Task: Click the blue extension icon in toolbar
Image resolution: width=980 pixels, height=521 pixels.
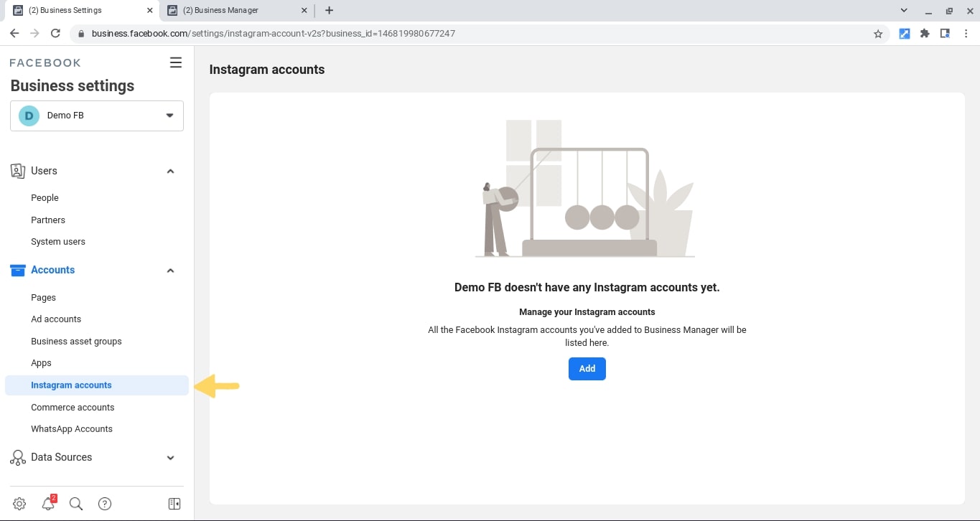Action: (905, 33)
